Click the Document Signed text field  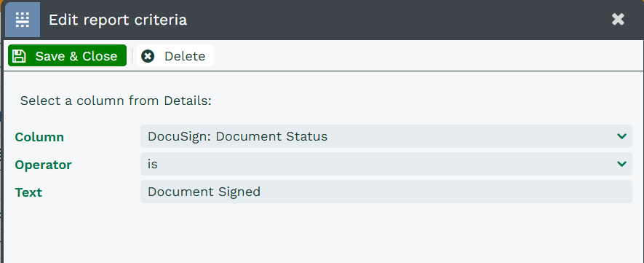click(x=386, y=192)
